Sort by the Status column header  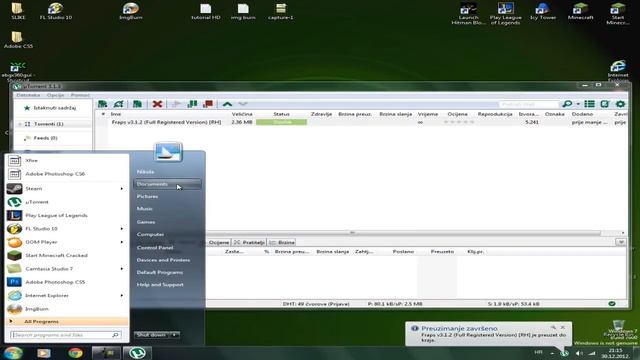coord(281,114)
